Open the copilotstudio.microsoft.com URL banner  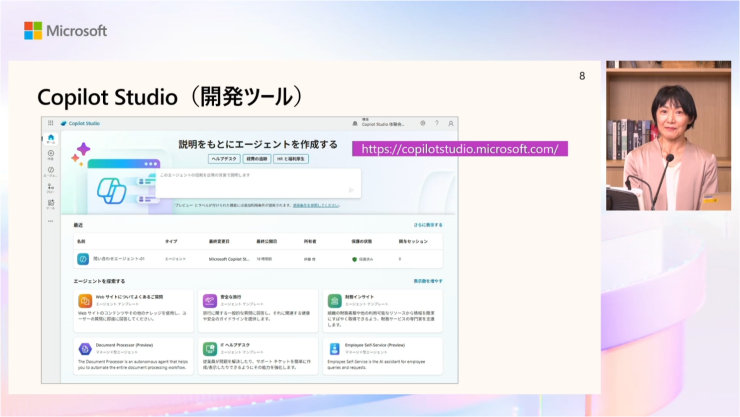click(x=460, y=149)
